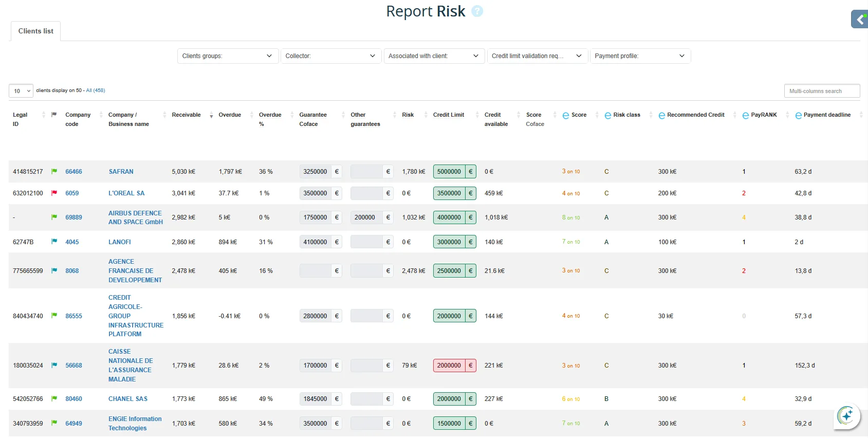Click the icon beside Risk class header

pyautogui.click(x=608, y=115)
